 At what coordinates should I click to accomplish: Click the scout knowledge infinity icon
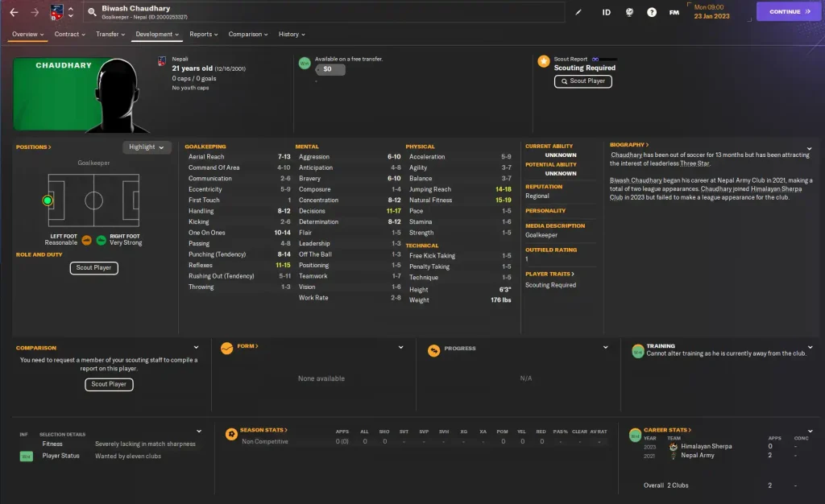(x=595, y=60)
